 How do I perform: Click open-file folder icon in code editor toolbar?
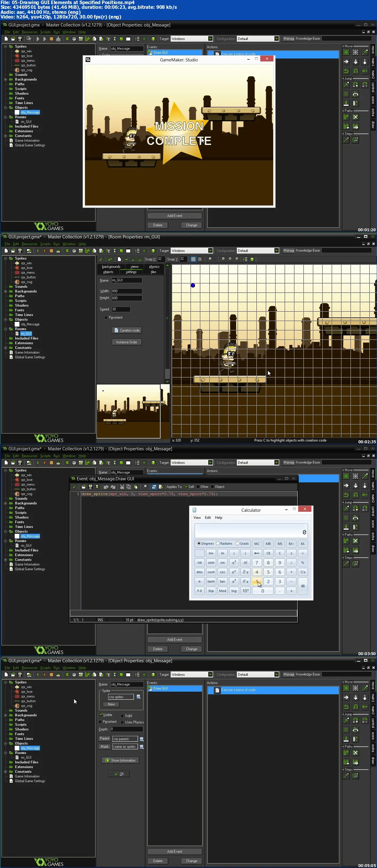click(83, 486)
